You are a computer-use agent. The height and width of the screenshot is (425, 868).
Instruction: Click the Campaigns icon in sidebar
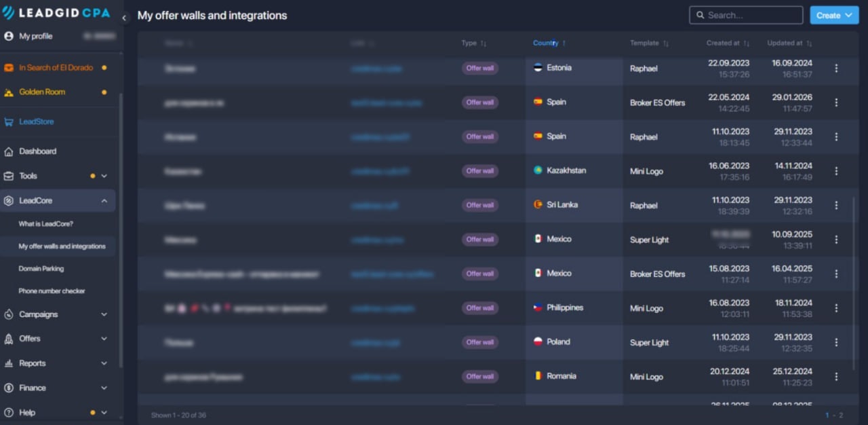coord(9,314)
